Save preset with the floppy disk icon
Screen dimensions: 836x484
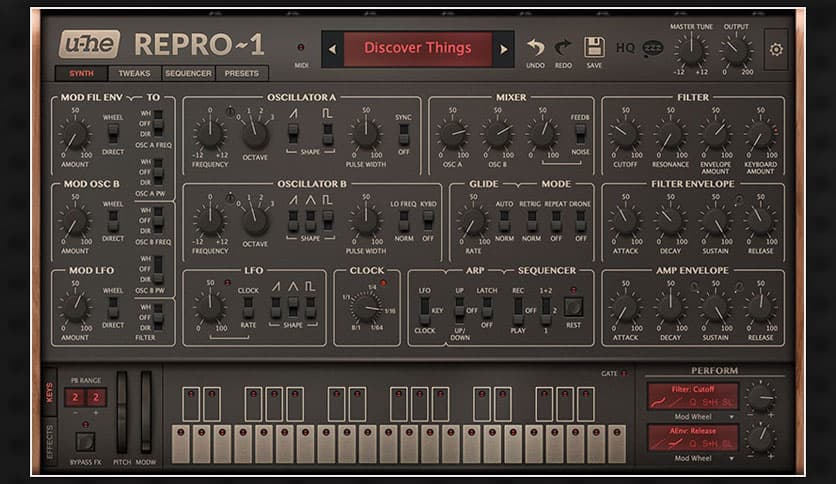(594, 46)
